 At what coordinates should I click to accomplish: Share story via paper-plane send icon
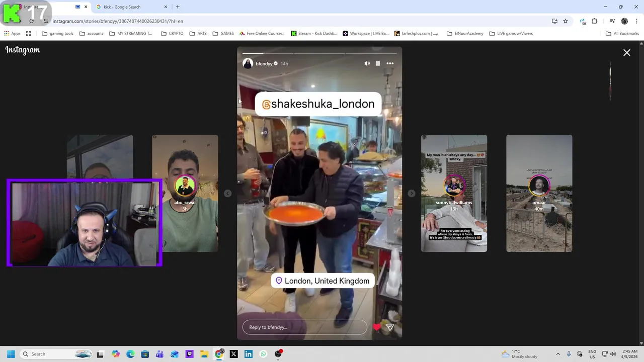point(390,327)
